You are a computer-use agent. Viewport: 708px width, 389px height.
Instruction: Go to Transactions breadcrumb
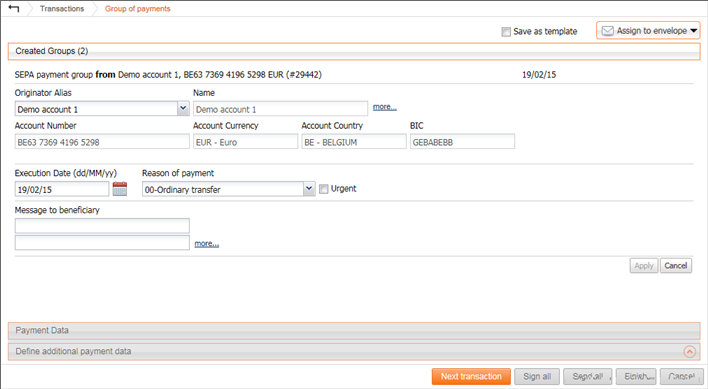[x=62, y=9]
